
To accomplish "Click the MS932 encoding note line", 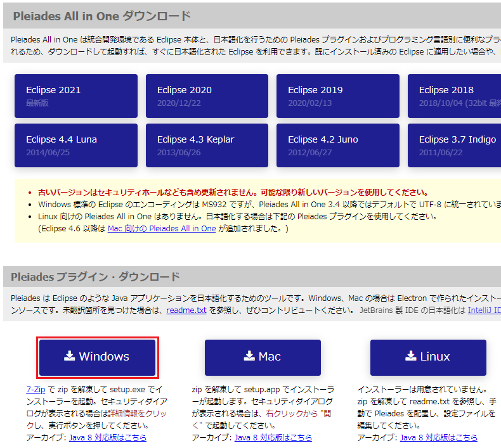I will pos(270,205).
